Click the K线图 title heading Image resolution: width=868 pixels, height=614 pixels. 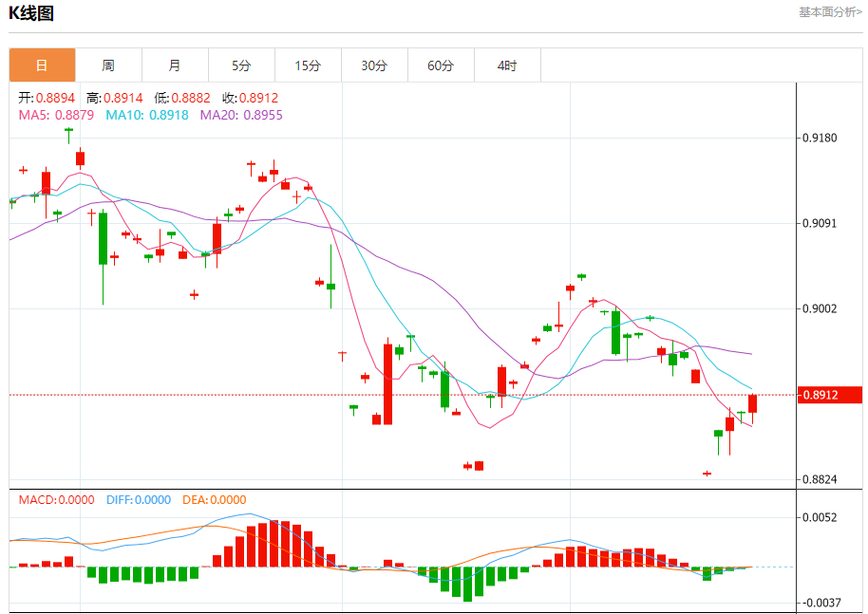(32, 13)
